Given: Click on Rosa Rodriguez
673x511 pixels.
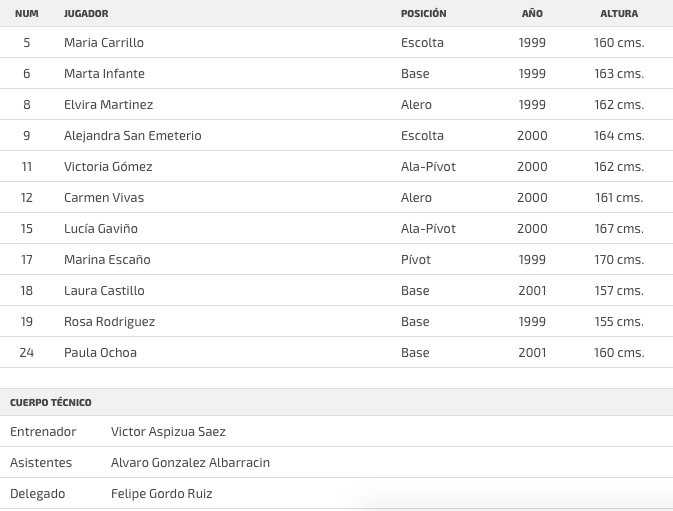Looking at the screenshot, I should pyautogui.click(x=109, y=322).
